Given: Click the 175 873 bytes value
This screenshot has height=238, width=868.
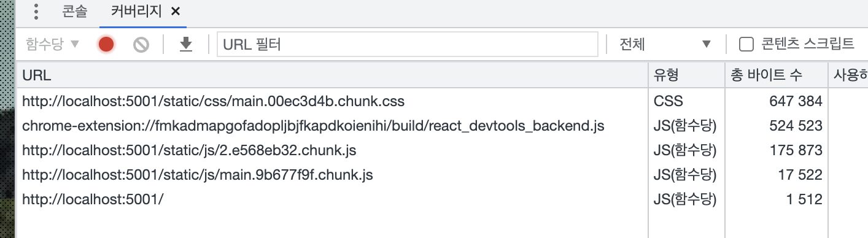Looking at the screenshot, I should pos(796,150).
